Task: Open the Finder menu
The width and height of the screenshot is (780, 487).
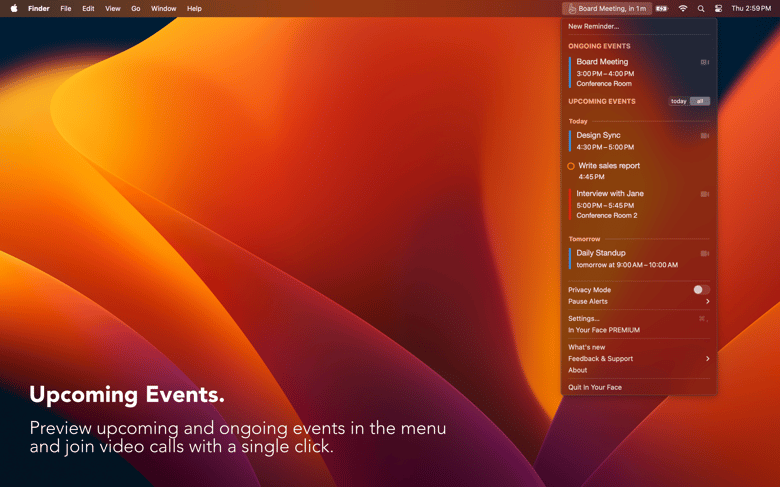Action: coord(39,8)
